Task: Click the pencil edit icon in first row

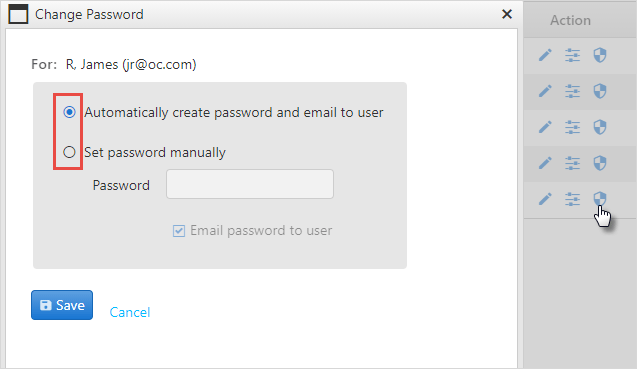Action: [x=545, y=55]
